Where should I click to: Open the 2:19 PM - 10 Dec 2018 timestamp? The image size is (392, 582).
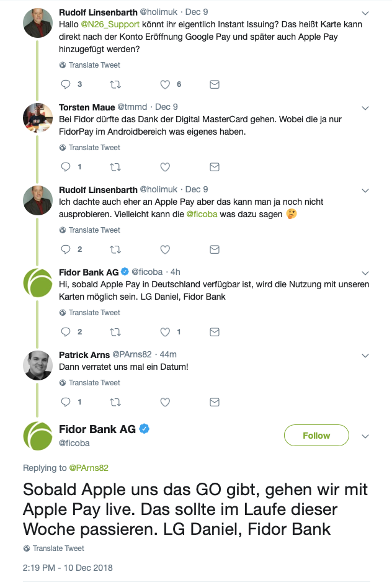68,568
